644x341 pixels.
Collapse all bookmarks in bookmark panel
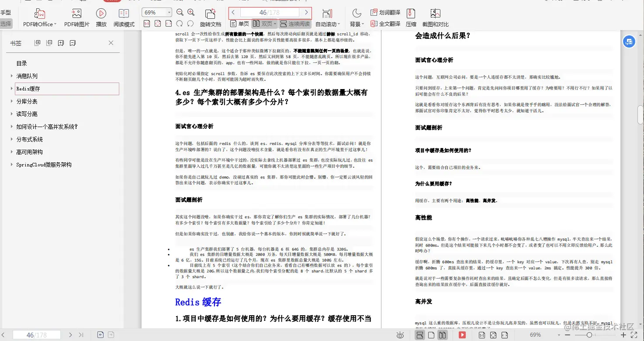(49, 43)
